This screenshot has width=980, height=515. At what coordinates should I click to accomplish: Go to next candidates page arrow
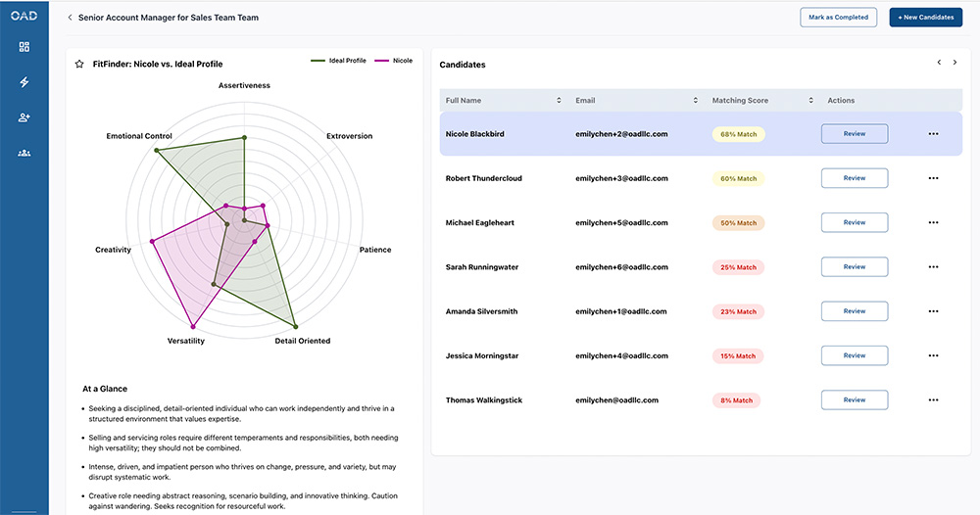pos(955,63)
